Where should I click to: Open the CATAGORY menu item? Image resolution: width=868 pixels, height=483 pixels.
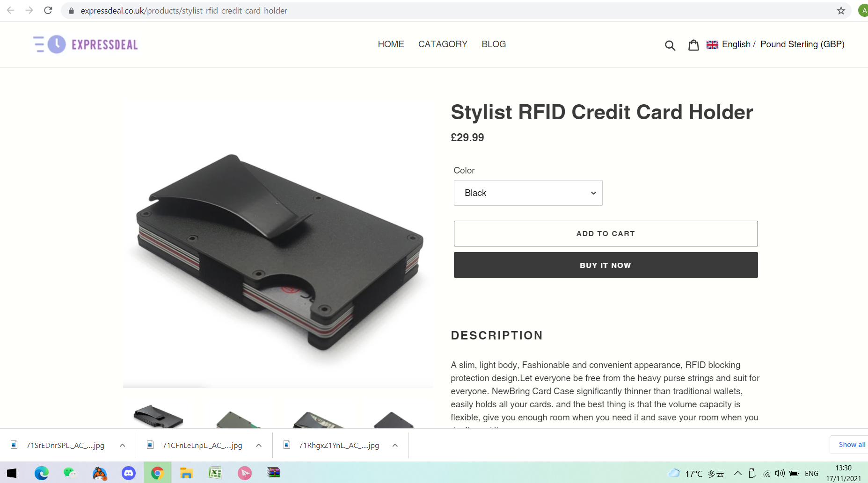(x=443, y=44)
